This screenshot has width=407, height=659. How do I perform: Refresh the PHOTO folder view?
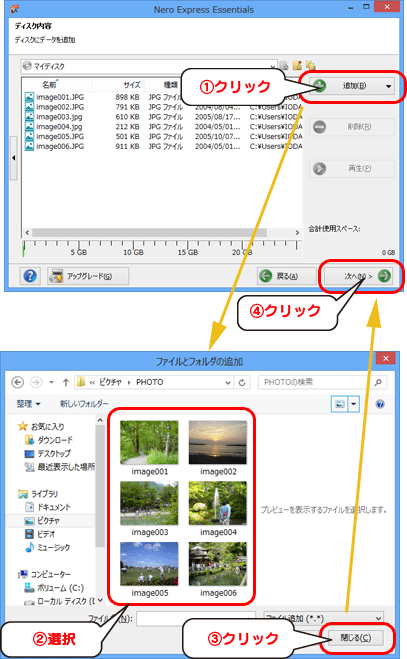(242, 382)
